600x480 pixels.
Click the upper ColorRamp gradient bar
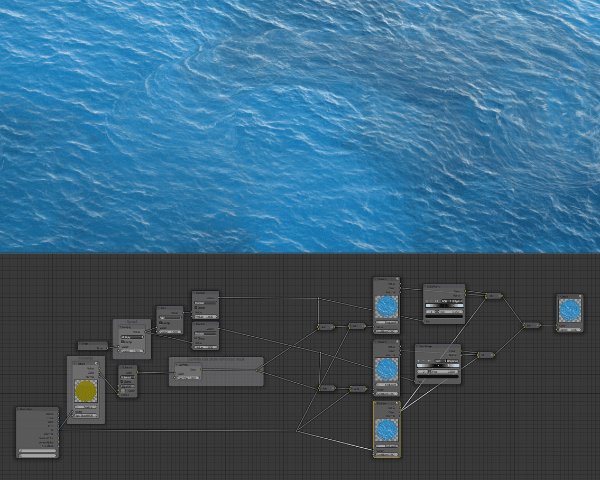[x=444, y=305]
